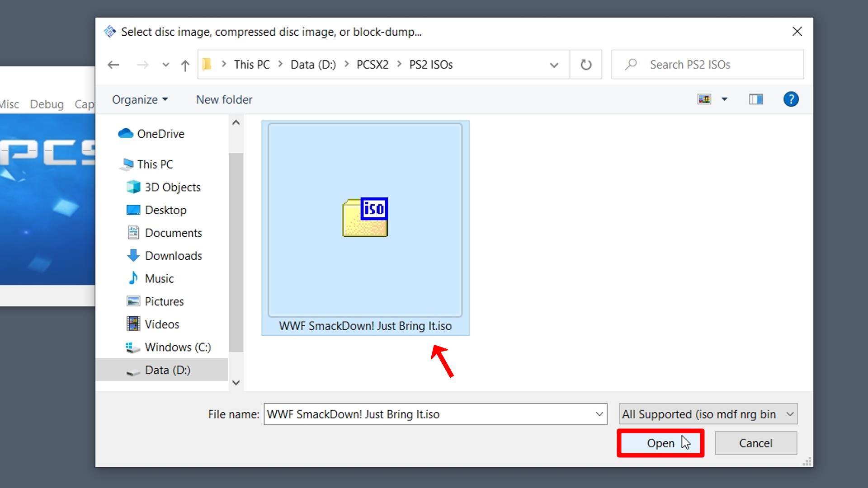Click the Open button

tap(660, 443)
